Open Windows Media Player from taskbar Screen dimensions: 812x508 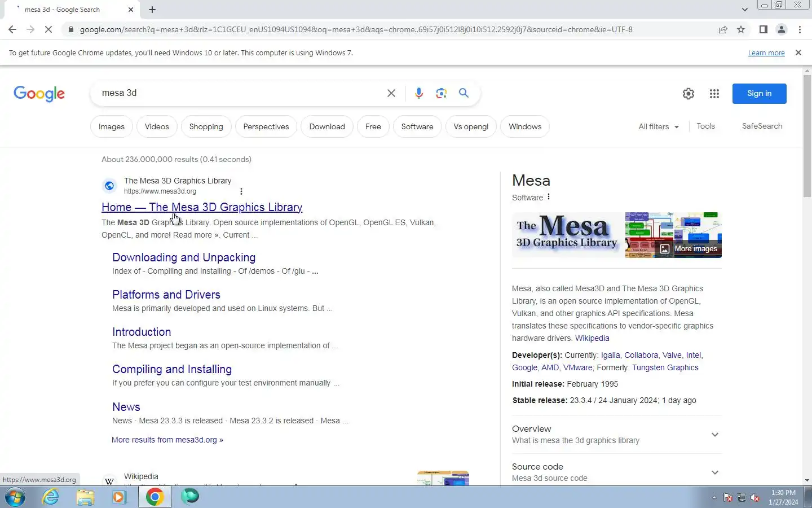point(119,497)
